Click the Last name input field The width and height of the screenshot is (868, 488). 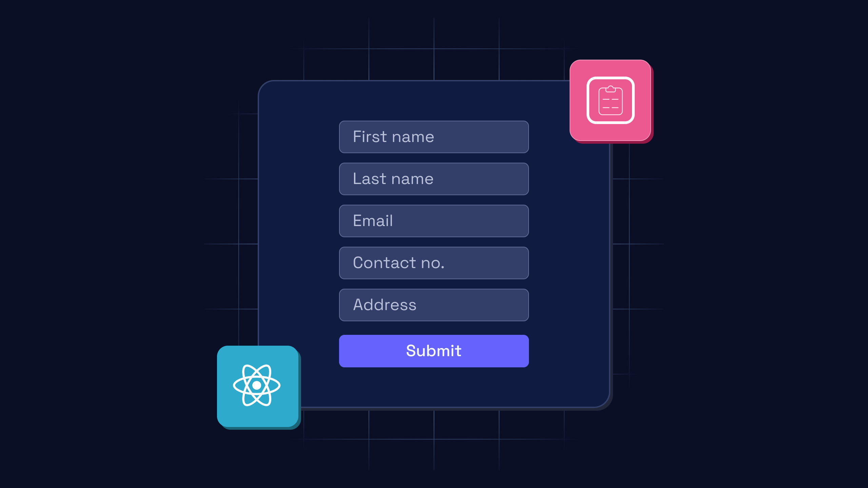click(x=434, y=178)
